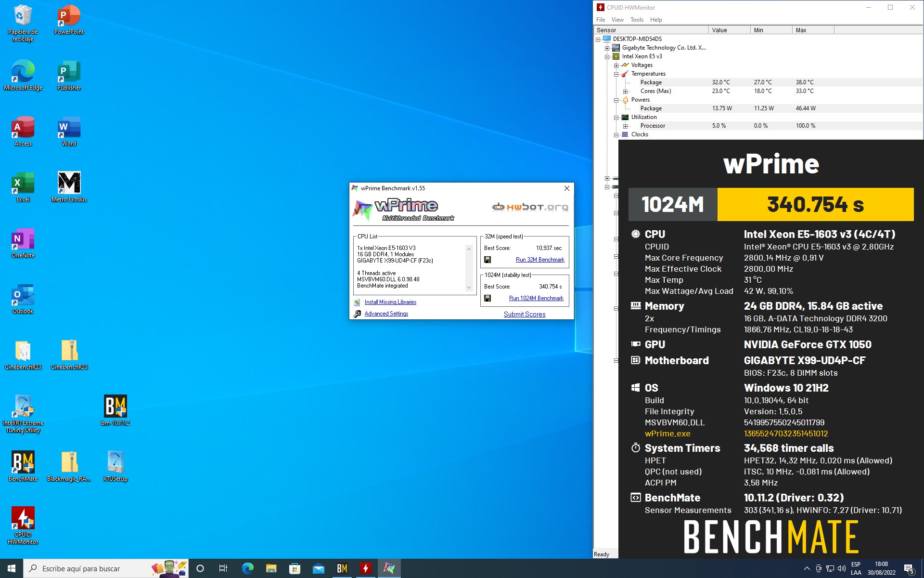The width and height of the screenshot is (924, 578).
Task: Open the Access desktop shortcut
Action: pyautogui.click(x=23, y=131)
